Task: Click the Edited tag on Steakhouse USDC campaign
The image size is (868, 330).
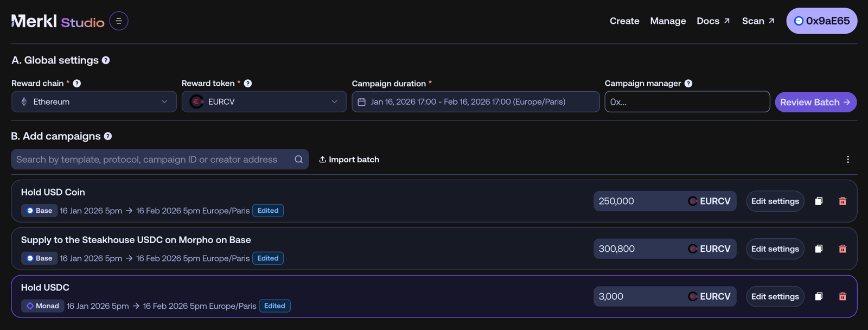Action: click(268, 258)
